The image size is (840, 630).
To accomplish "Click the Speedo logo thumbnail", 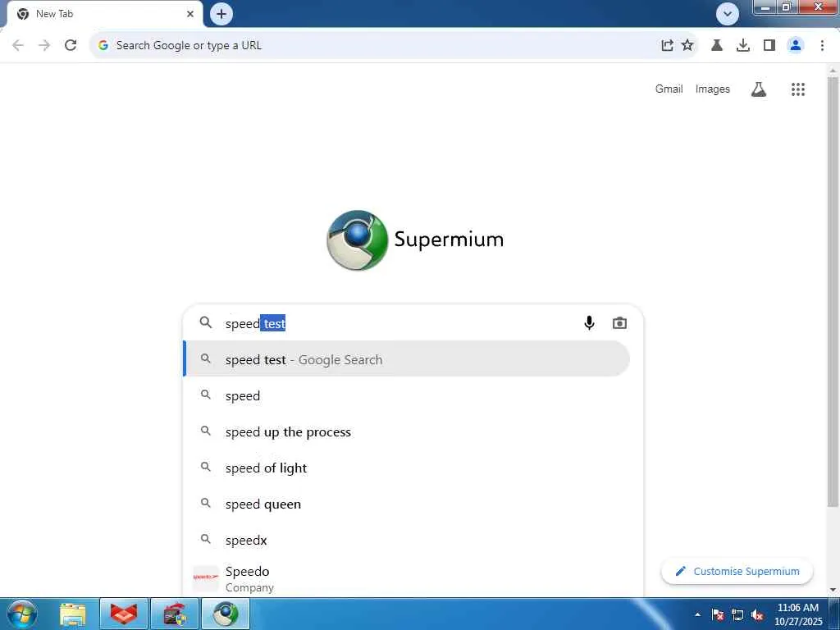I will [x=206, y=577].
